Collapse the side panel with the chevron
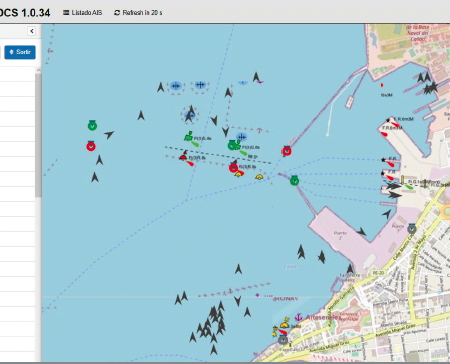This screenshot has width=450, height=364. pyautogui.click(x=32, y=31)
